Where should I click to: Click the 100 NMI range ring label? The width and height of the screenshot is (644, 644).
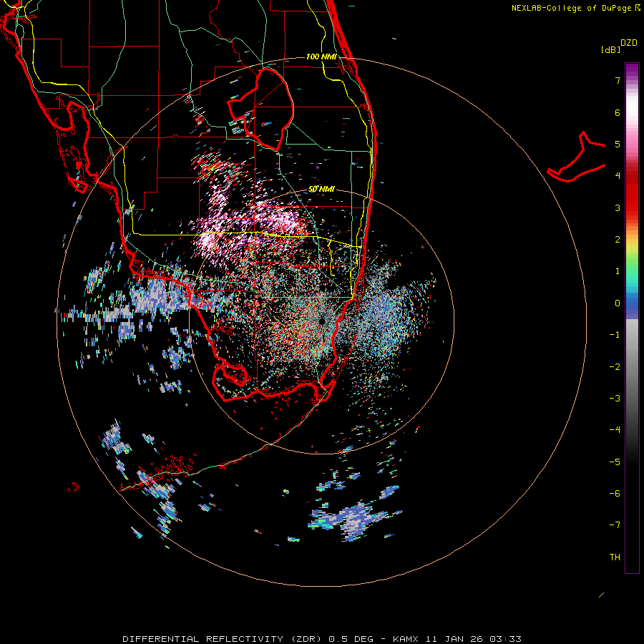coord(321,57)
